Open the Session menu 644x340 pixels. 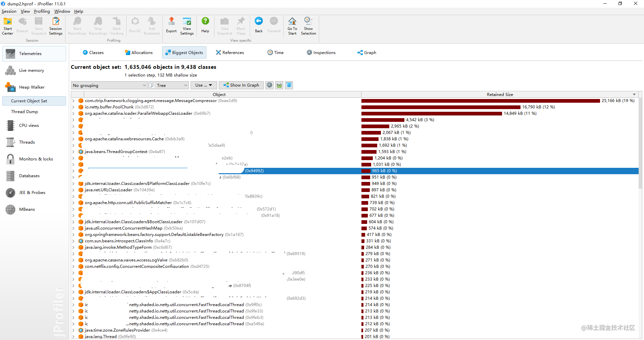tap(9, 11)
